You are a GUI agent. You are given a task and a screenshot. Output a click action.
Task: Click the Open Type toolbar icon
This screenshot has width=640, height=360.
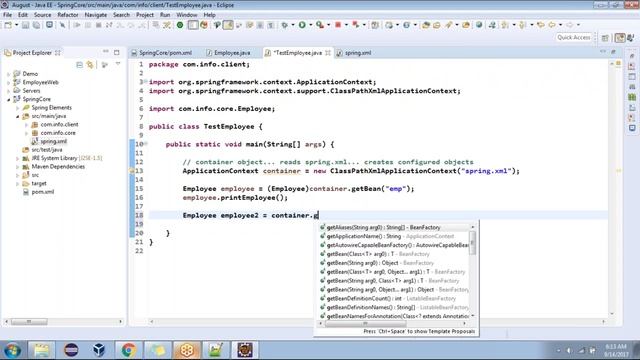point(426,25)
